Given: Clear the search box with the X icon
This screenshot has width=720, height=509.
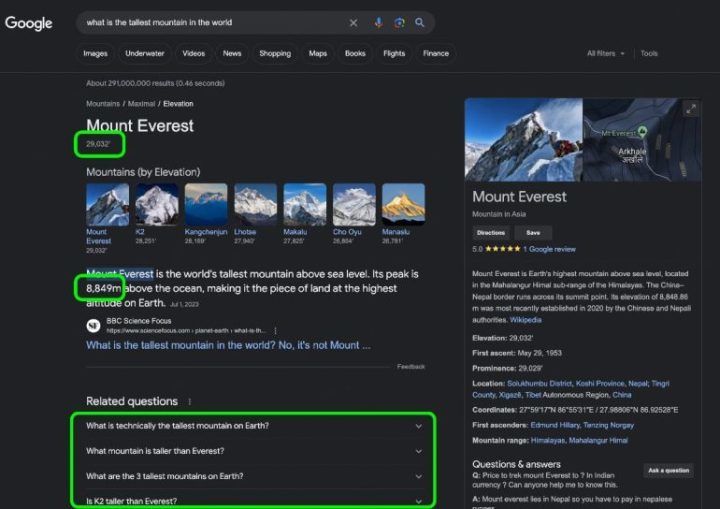Looking at the screenshot, I should (353, 23).
